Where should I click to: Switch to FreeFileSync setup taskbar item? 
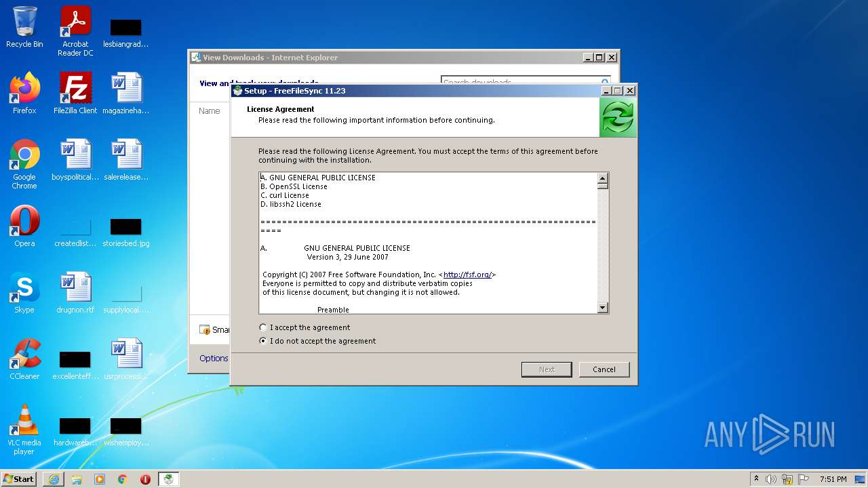pos(169,479)
